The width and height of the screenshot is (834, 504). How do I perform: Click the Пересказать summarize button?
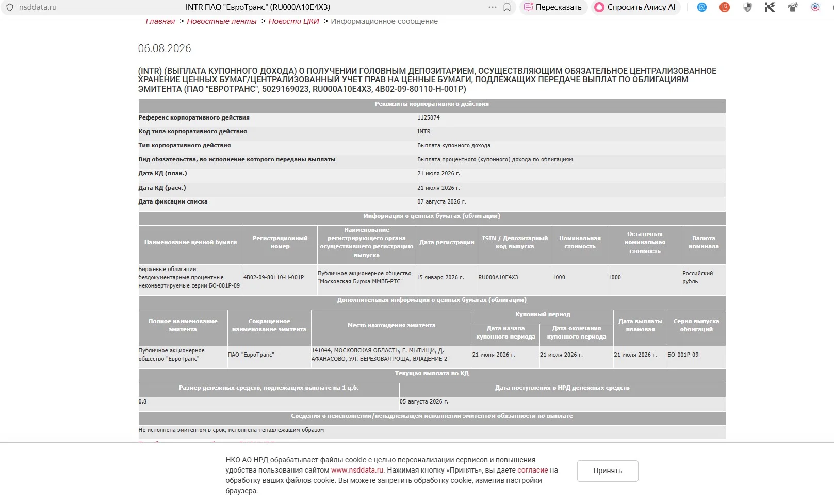553,7
